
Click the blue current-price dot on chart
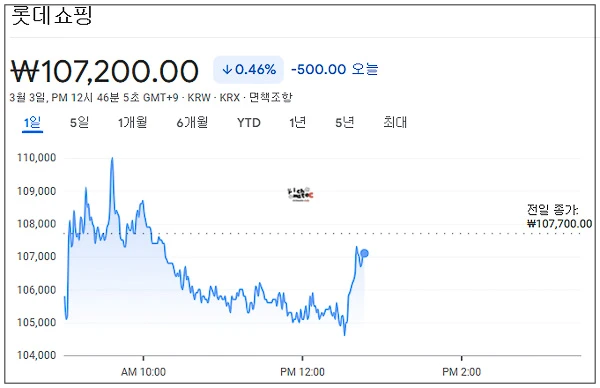(x=364, y=253)
